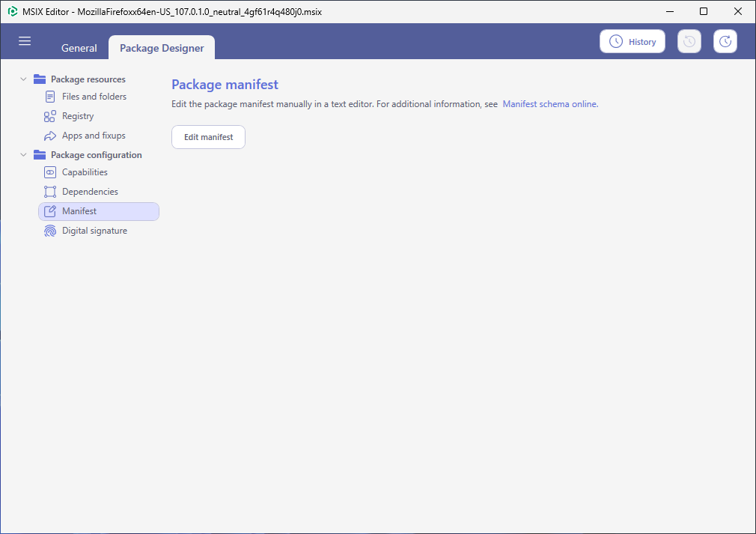The width and height of the screenshot is (756, 534).
Task: Open the Manifest schema online link
Action: [x=550, y=104]
